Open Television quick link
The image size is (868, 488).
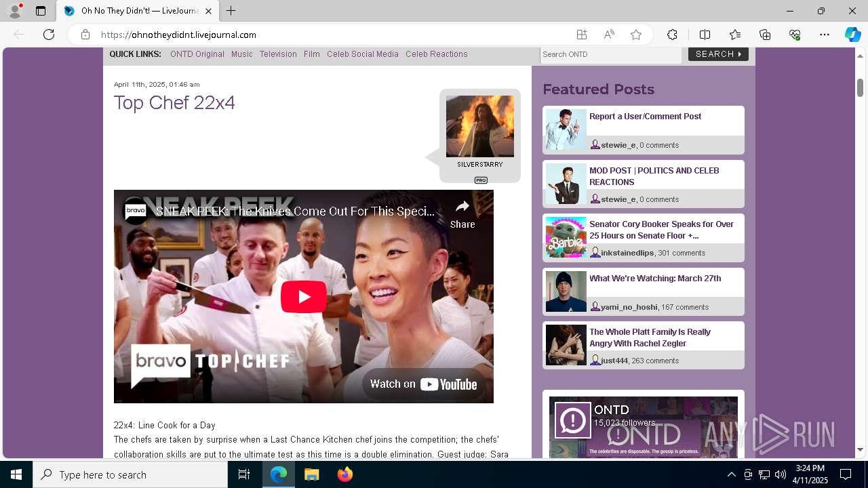pyautogui.click(x=278, y=54)
